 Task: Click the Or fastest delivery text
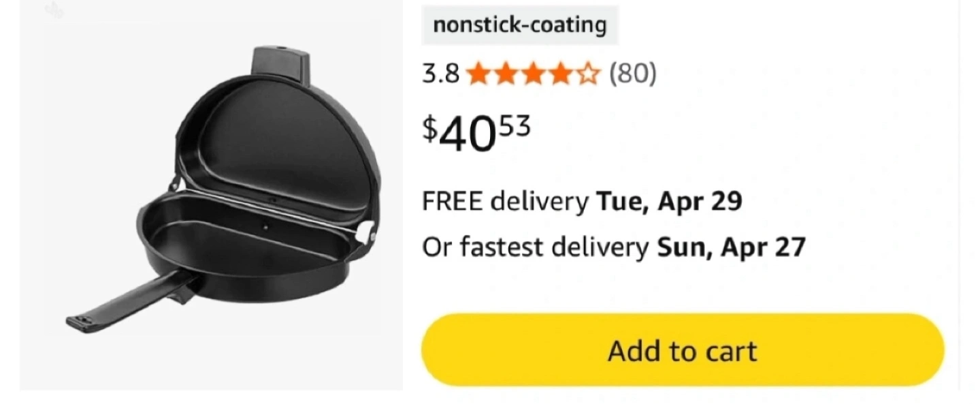pyautogui.click(x=535, y=247)
